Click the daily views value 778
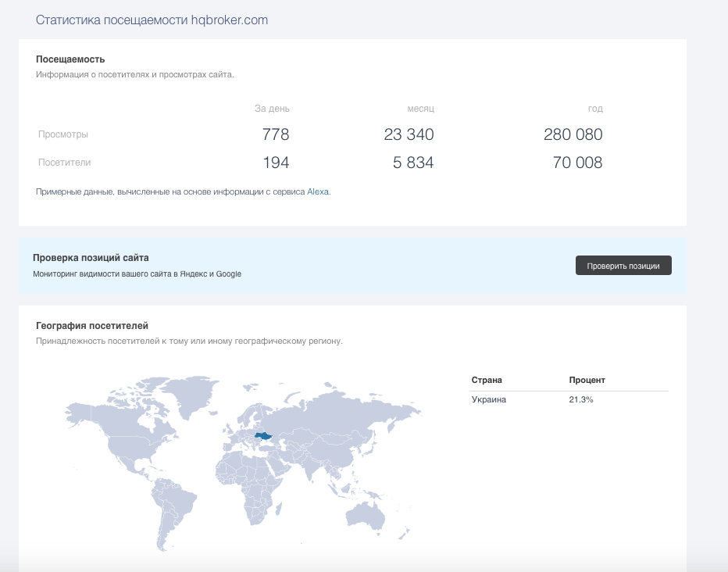Screen dimensions: 728x572 coord(276,134)
